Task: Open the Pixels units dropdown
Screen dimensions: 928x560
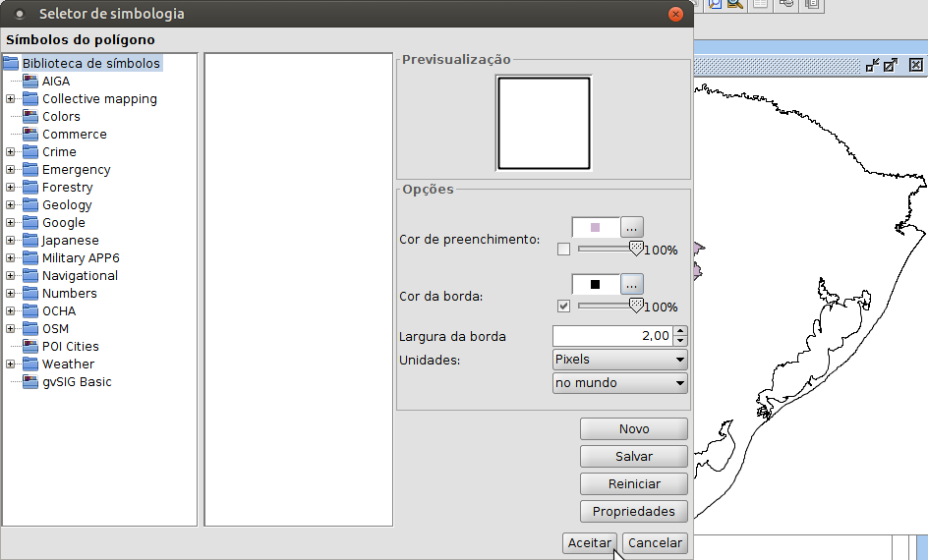Action: point(619,360)
